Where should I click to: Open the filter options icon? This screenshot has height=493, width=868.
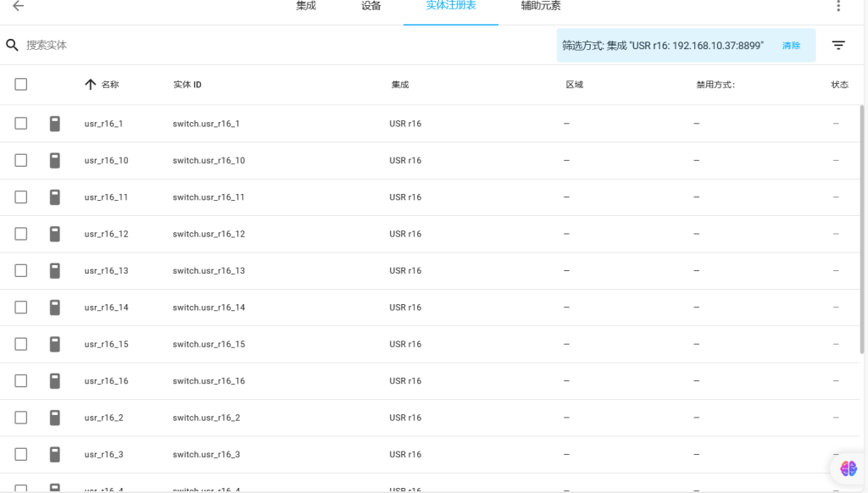[838, 45]
